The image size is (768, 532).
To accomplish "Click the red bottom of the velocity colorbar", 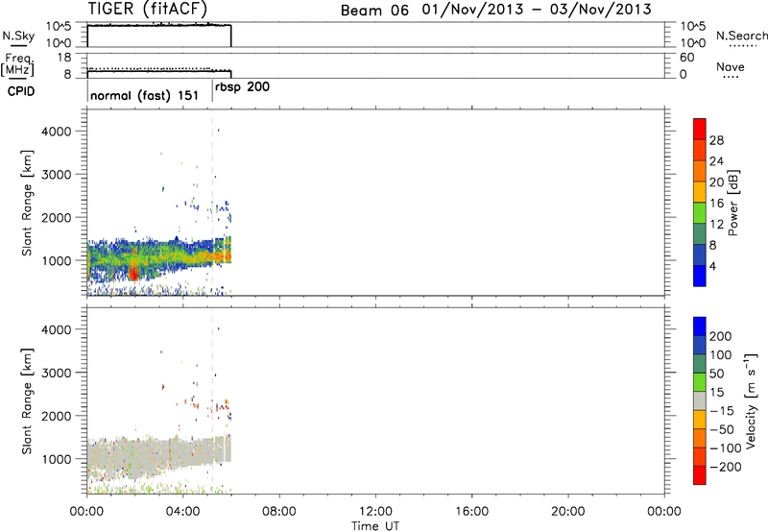I will 700,475.
